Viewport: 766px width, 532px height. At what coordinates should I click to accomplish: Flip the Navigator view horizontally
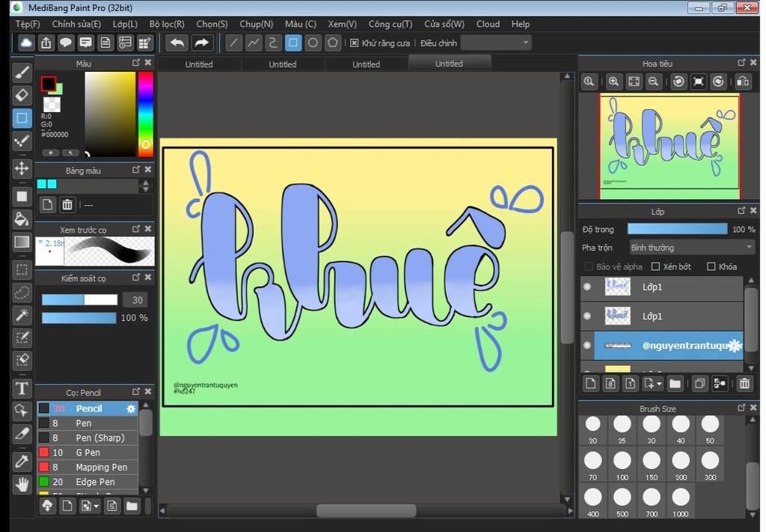(x=743, y=82)
